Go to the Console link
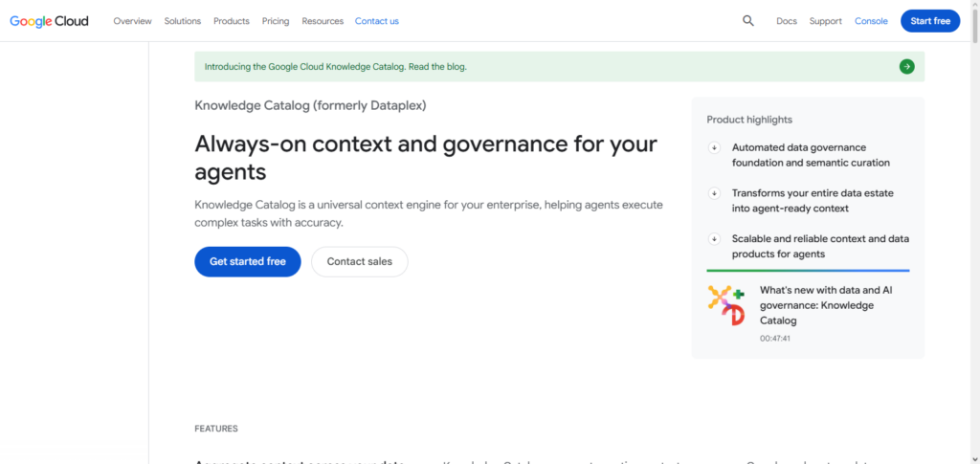The width and height of the screenshot is (980, 464). (x=871, y=21)
